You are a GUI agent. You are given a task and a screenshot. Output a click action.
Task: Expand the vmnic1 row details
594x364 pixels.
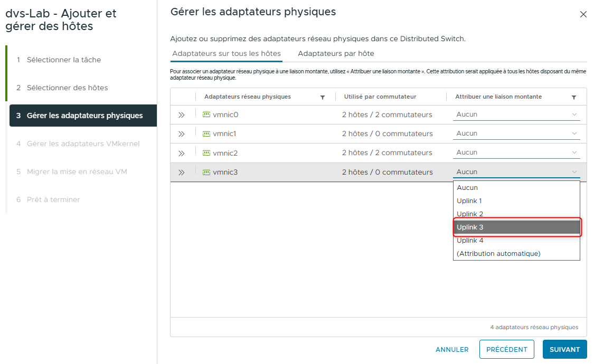[182, 133]
